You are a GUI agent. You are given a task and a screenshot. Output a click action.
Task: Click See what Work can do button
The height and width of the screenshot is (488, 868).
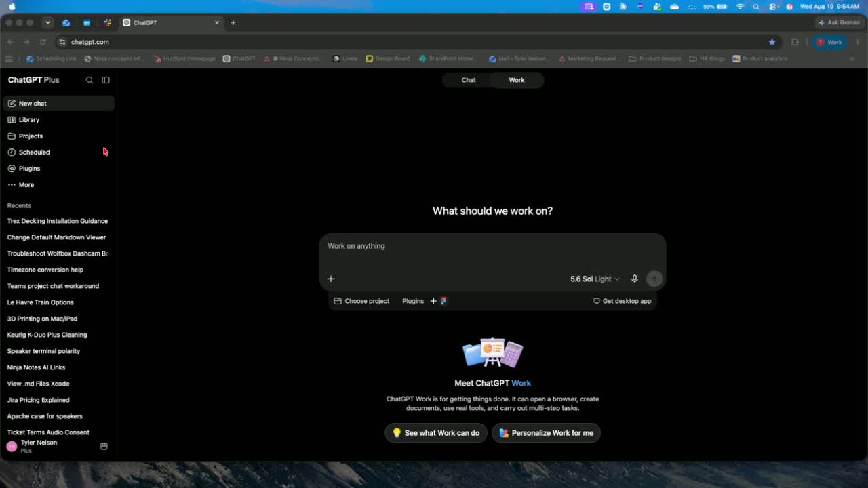click(x=435, y=433)
